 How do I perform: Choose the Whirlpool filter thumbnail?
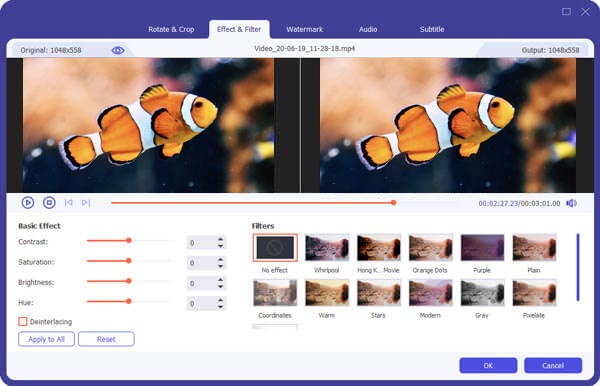tap(327, 248)
